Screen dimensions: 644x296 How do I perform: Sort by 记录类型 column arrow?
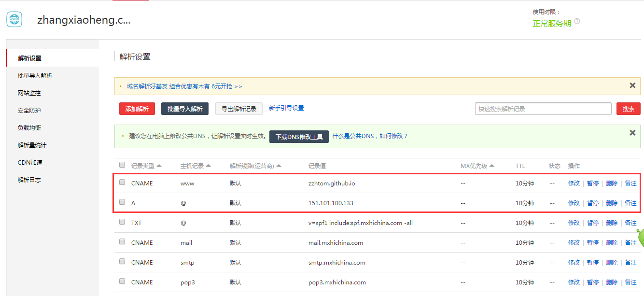(x=159, y=166)
